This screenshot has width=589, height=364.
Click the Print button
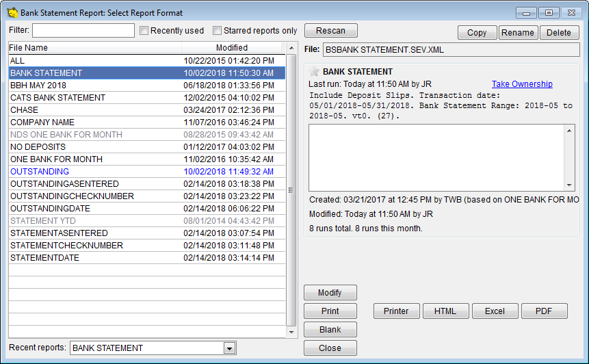(x=330, y=311)
